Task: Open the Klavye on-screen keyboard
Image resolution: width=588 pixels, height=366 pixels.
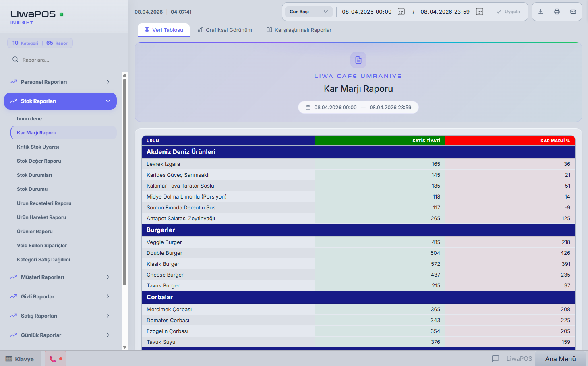Action: [20, 359]
